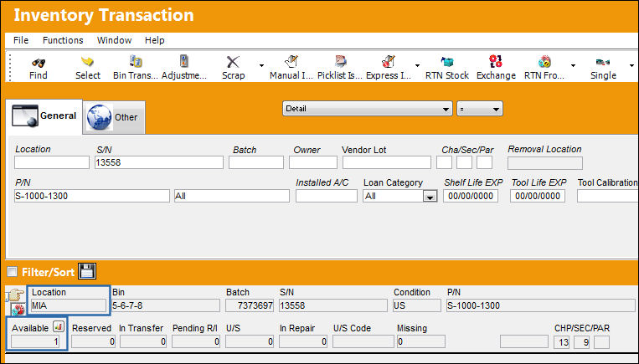Click the Removal Location field

coord(545,163)
